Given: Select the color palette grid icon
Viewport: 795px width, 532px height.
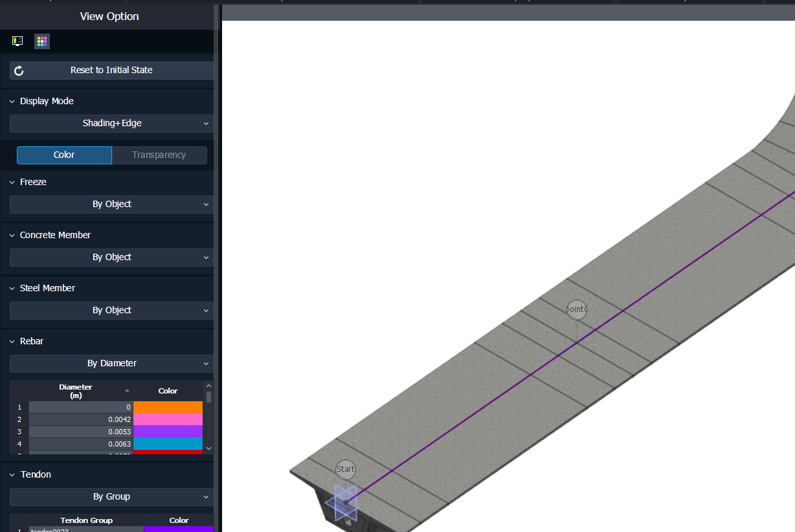Looking at the screenshot, I should pos(42,41).
